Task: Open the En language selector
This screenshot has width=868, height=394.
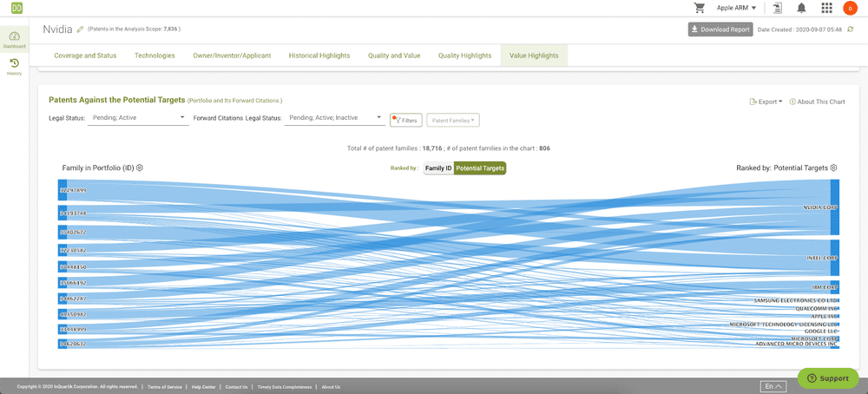Action: [x=773, y=386]
